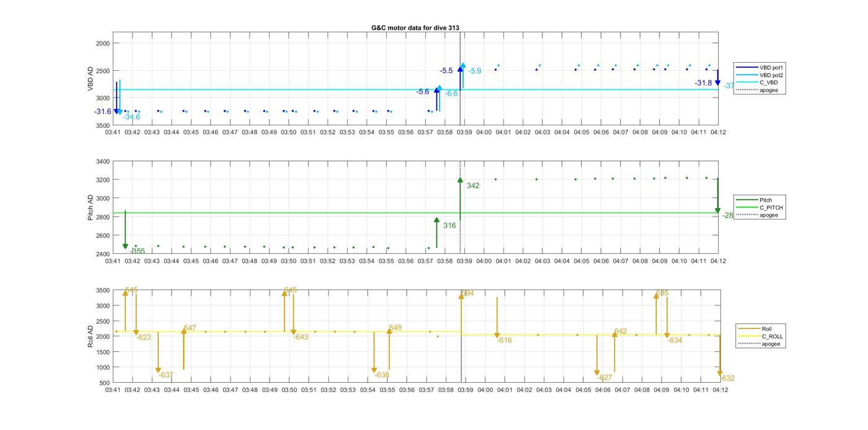Click the roll arrow labeled -638

(374, 352)
